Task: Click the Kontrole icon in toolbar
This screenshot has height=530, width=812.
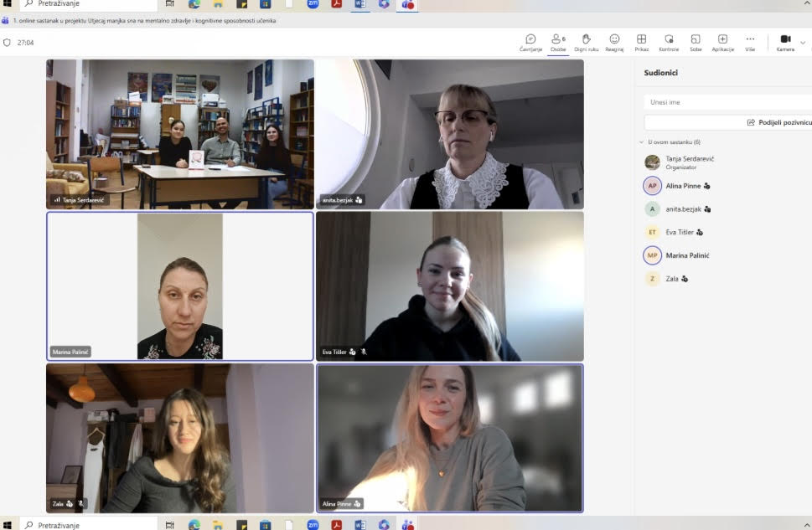Action: [x=669, y=42]
